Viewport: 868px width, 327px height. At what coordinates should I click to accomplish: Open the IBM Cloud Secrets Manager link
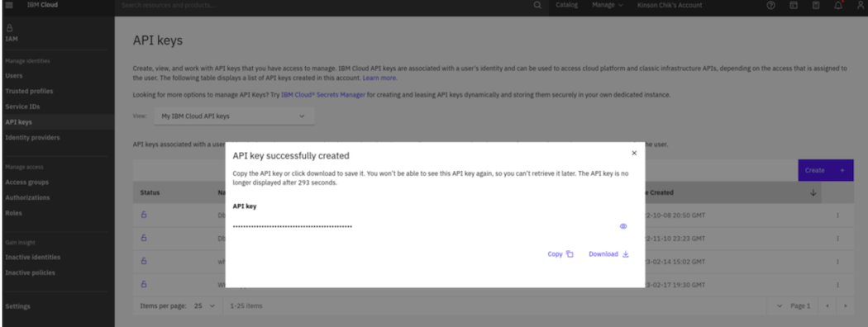pos(323,95)
